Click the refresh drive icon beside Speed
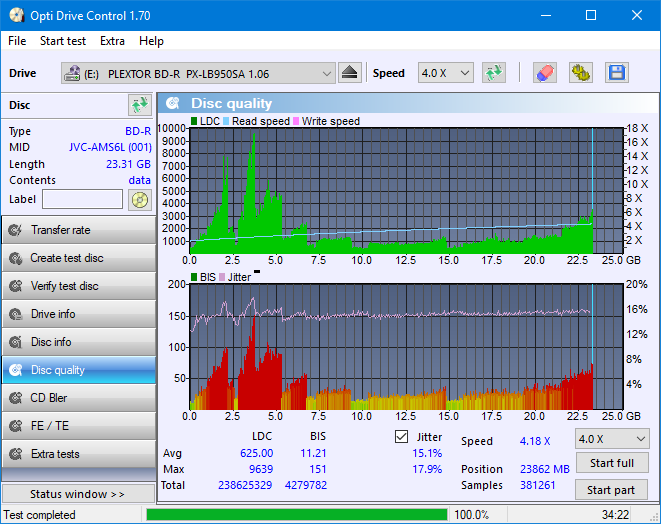The width and height of the screenshot is (661, 524). [x=494, y=73]
